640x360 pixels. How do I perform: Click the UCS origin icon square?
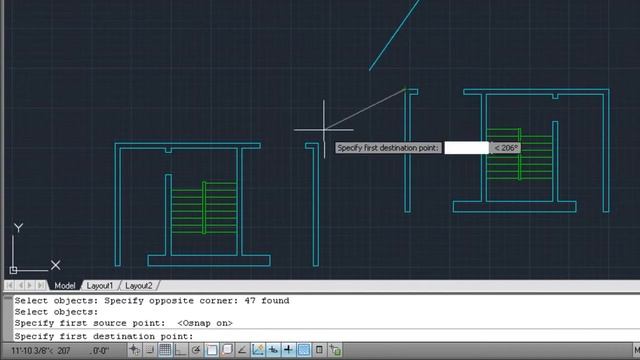click(x=13, y=270)
